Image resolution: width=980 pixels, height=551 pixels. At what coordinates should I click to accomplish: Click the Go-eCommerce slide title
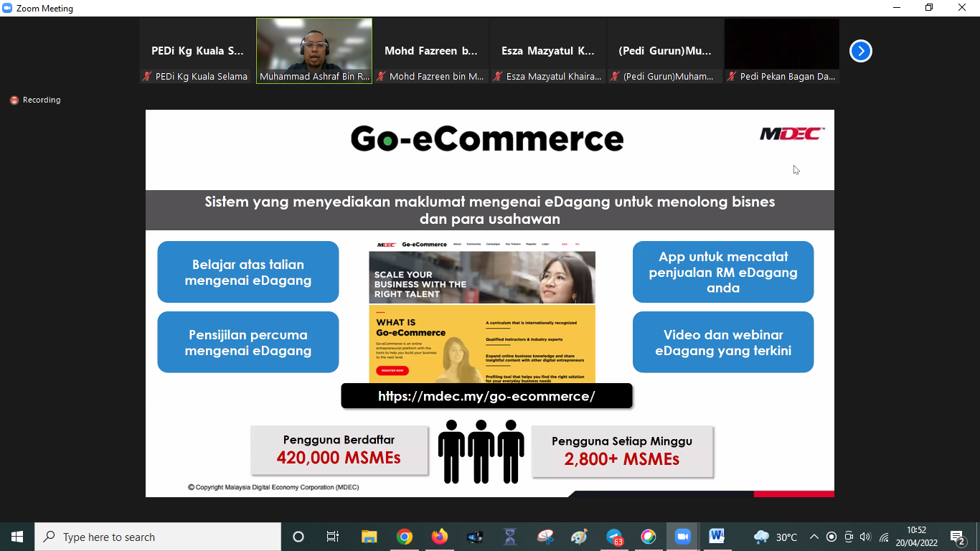tap(487, 138)
